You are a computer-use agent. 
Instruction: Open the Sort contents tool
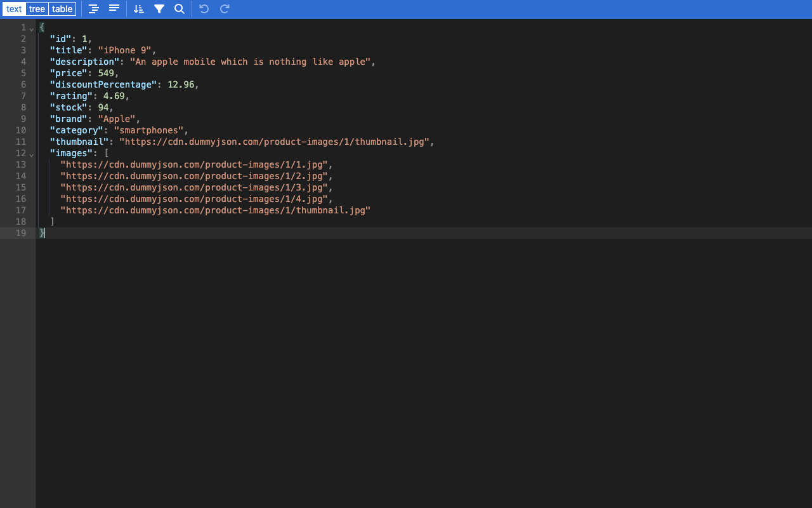pyautogui.click(x=139, y=9)
